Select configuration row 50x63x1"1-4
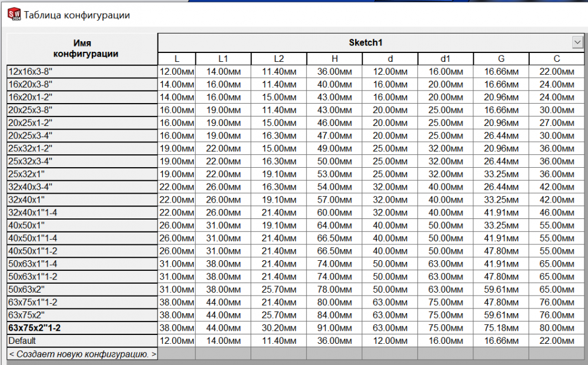The height and width of the screenshot is (365, 588). click(x=82, y=264)
